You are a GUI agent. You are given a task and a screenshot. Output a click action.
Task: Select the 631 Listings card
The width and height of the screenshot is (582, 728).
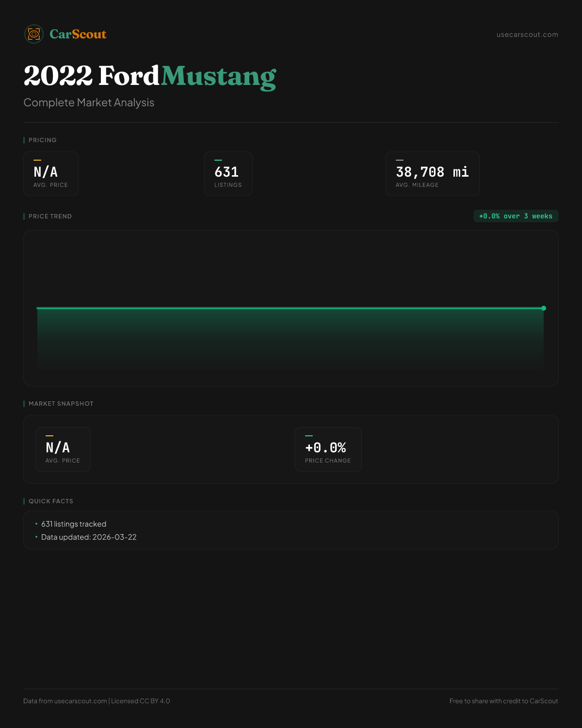point(228,174)
